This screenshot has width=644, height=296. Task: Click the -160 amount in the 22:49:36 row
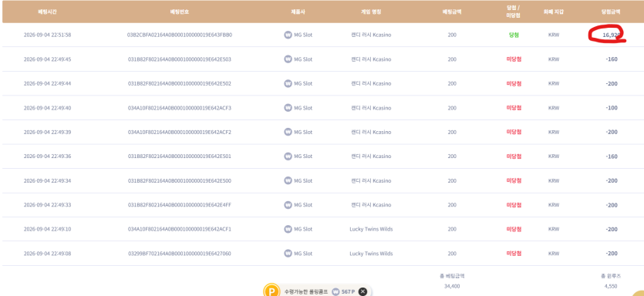tap(611, 156)
